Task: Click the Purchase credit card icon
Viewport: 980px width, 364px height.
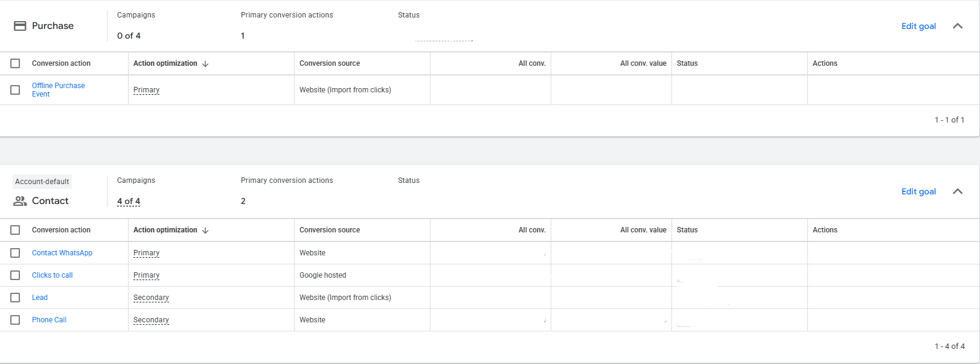Action: point(20,26)
